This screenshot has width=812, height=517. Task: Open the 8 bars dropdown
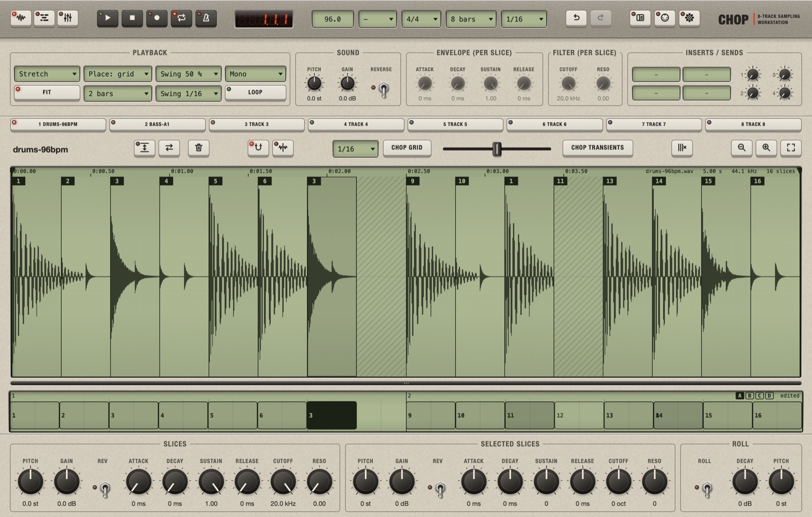coord(471,19)
